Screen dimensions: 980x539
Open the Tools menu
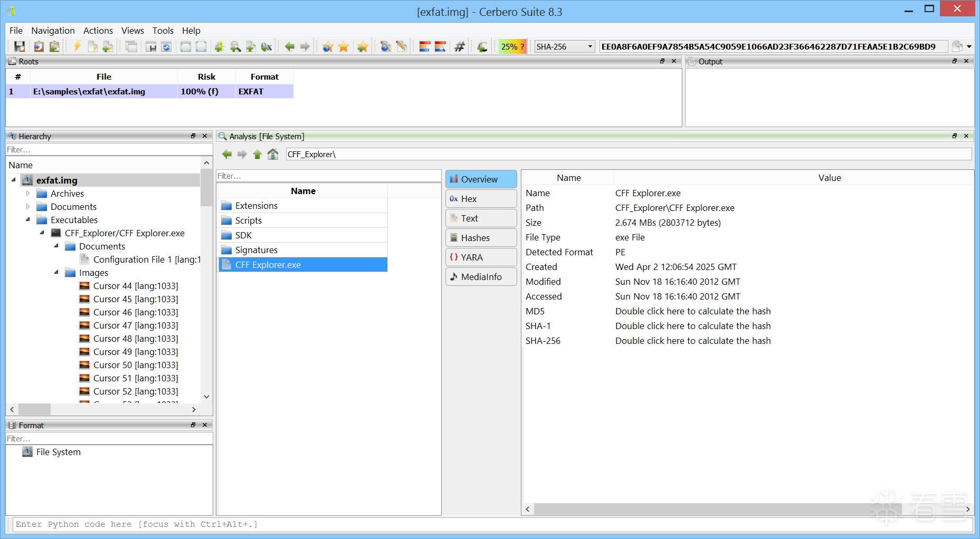[163, 31]
